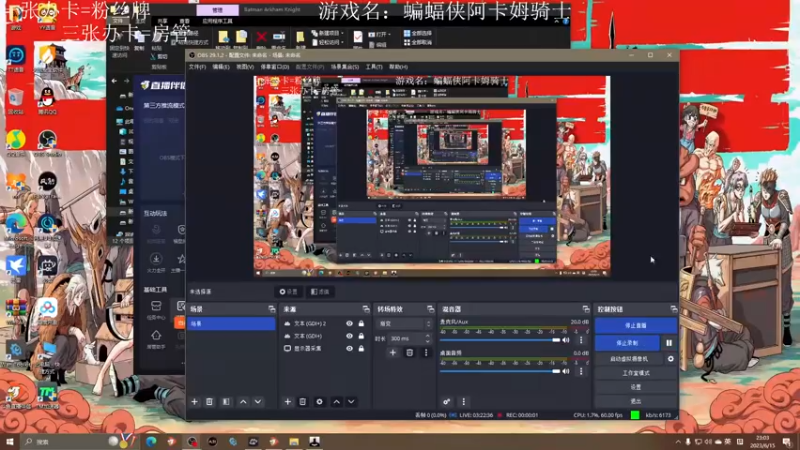This screenshot has height=450, width=800.
Task: Open the Scene Collection menu in OBS
Action: pos(345,67)
